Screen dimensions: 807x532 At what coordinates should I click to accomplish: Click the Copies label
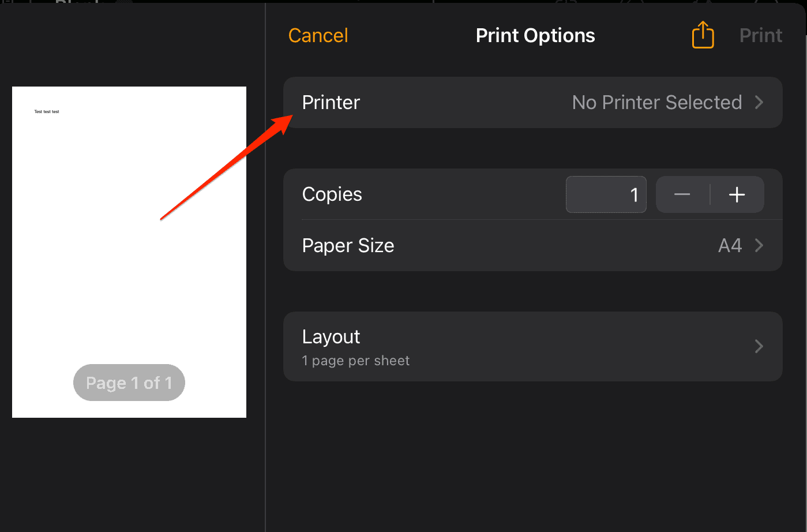[332, 194]
